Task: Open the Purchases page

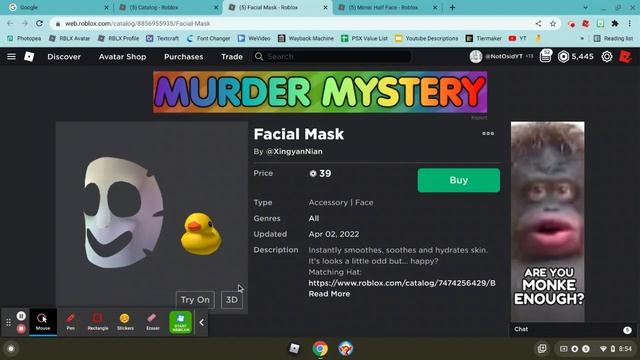Action: click(x=184, y=57)
